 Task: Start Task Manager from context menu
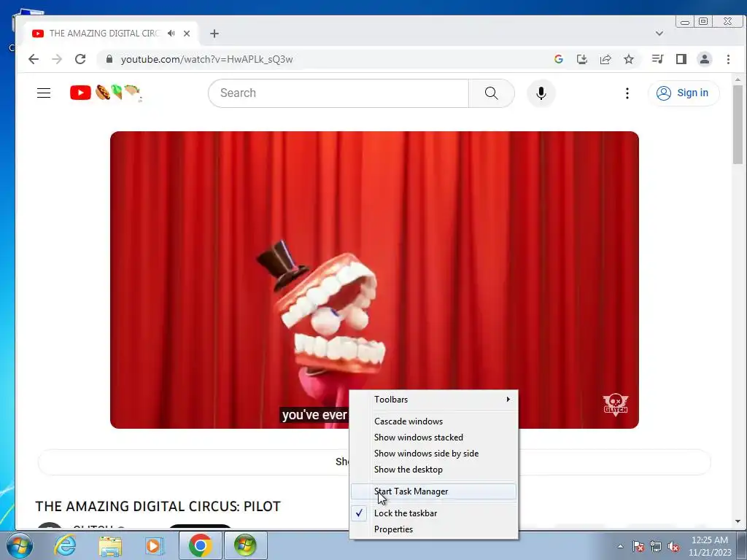tap(433, 491)
